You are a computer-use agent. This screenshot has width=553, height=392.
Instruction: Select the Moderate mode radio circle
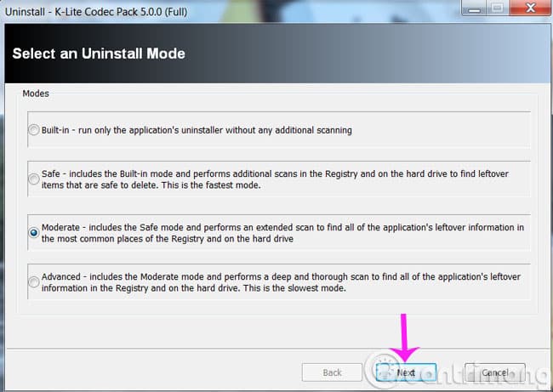pos(34,233)
